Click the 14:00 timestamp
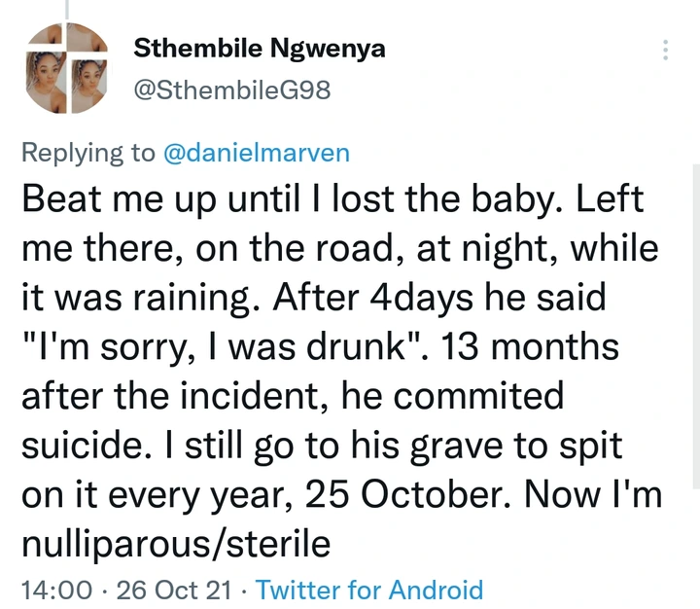The width and height of the screenshot is (700, 609). click(x=57, y=590)
